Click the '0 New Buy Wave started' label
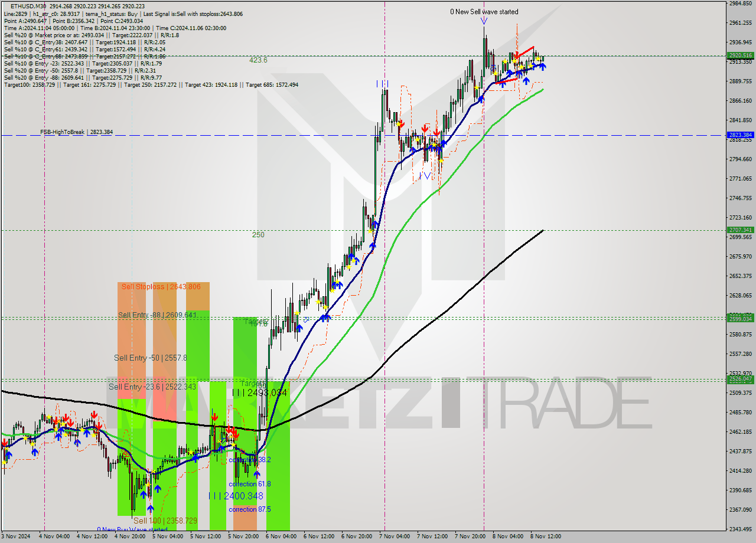Viewport: 756px width, 543px height. (x=132, y=529)
